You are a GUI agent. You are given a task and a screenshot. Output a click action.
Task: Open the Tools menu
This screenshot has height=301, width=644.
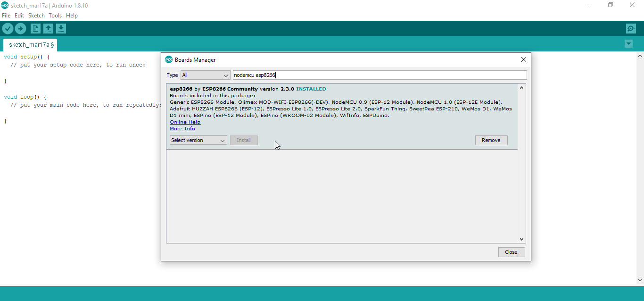(55, 16)
